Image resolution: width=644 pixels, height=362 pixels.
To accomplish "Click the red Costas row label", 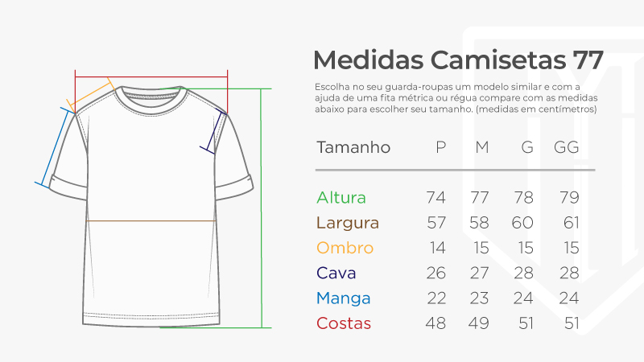I will [x=344, y=323].
